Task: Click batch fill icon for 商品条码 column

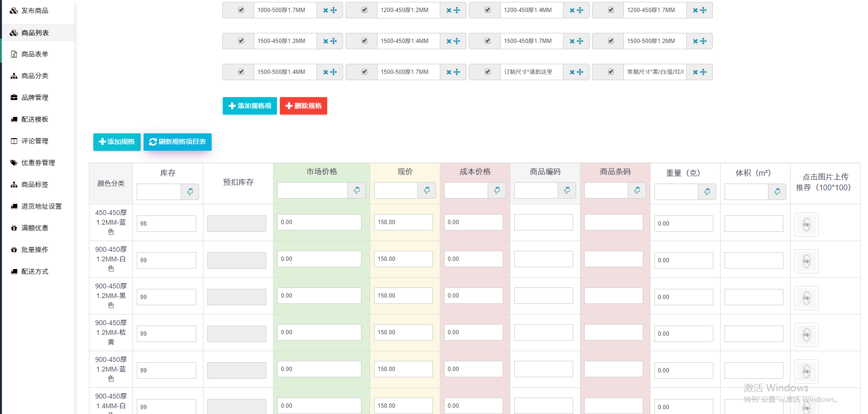Action: pyautogui.click(x=637, y=190)
